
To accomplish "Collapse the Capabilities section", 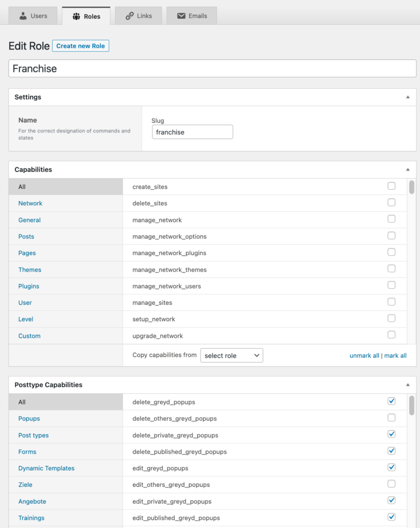I will pyautogui.click(x=408, y=169).
